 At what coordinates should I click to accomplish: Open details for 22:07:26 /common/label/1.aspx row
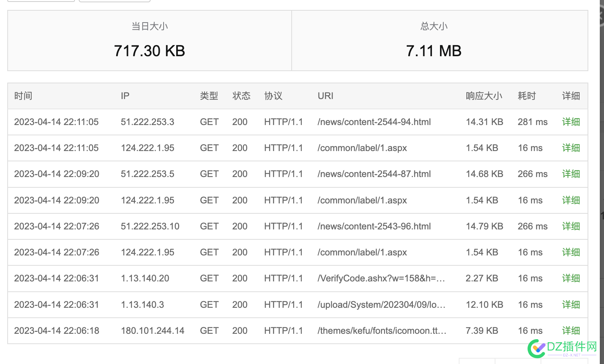pos(571,252)
